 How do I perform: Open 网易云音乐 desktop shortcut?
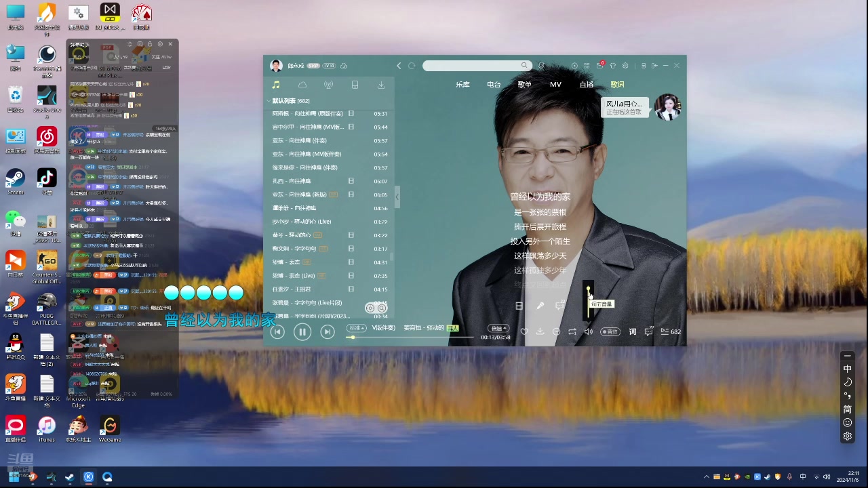pyautogui.click(x=47, y=140)
